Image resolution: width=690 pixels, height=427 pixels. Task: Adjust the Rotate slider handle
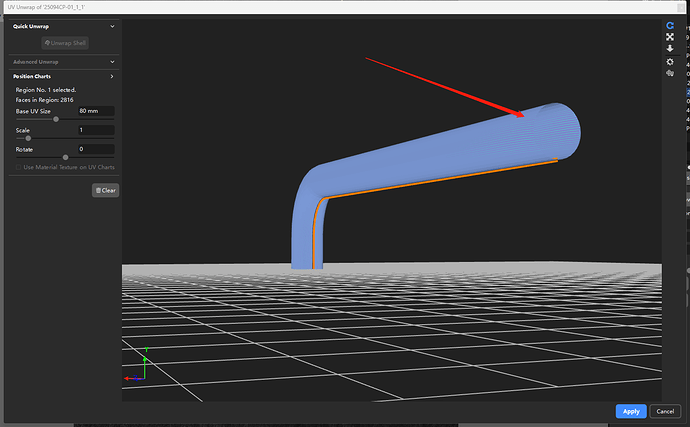coord(66,157)
